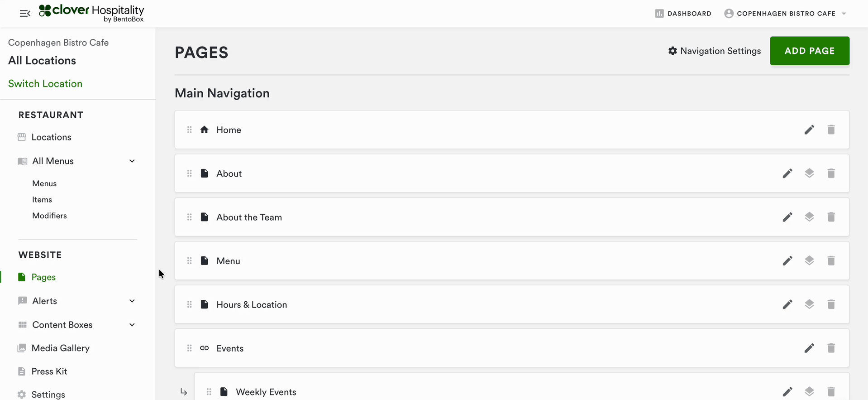The height and width of the screenshot is (400, 868).
Task: Click the Switch Location link
Action: point(45,84)
